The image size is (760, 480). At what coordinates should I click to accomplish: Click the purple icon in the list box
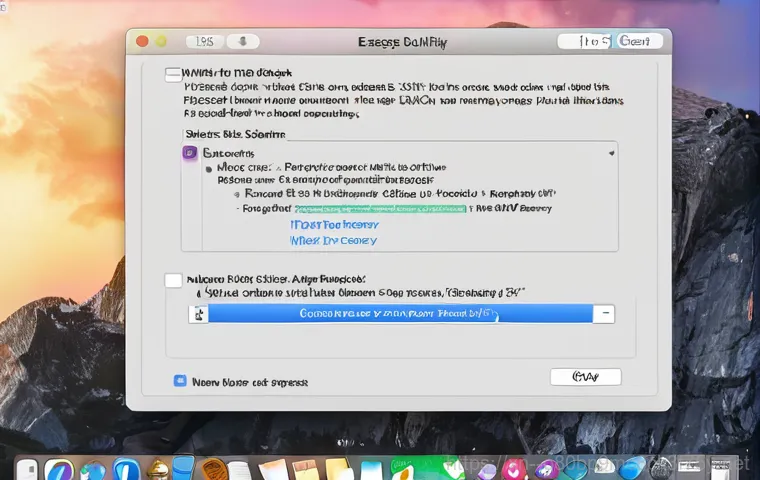pyautogui.click(x=190, y=153)
